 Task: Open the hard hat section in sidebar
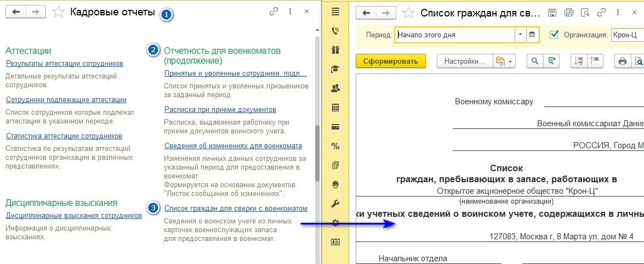pyautogui.click(x=335, y=184)
